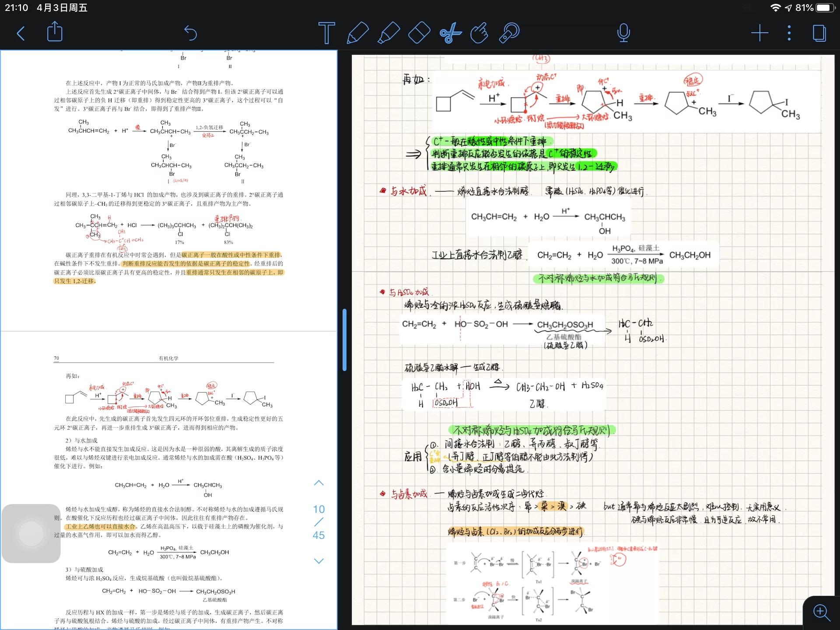This screenshot has height=630, width=840.
Task: Open the lasso selection tool
Action: click(x=509, y=33)
